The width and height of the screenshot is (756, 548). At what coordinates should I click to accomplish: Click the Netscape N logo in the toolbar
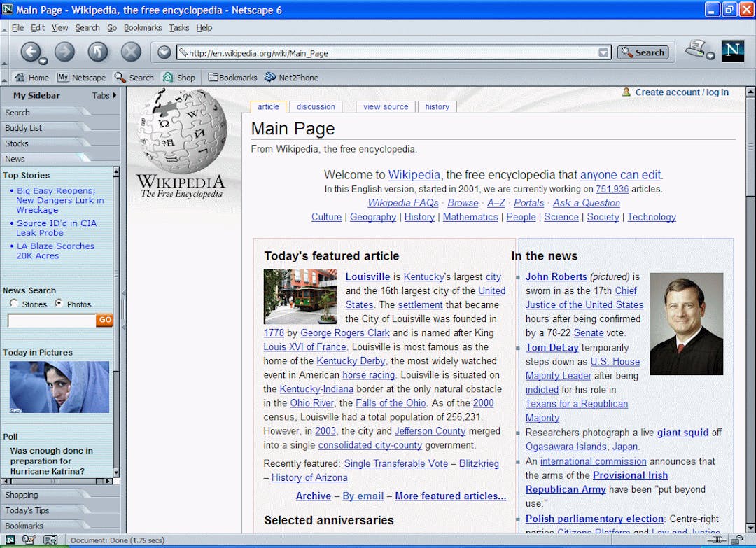pos(732,50)
